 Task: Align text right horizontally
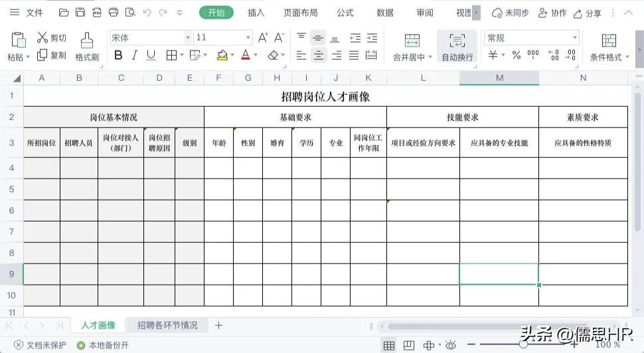(337, 55)
